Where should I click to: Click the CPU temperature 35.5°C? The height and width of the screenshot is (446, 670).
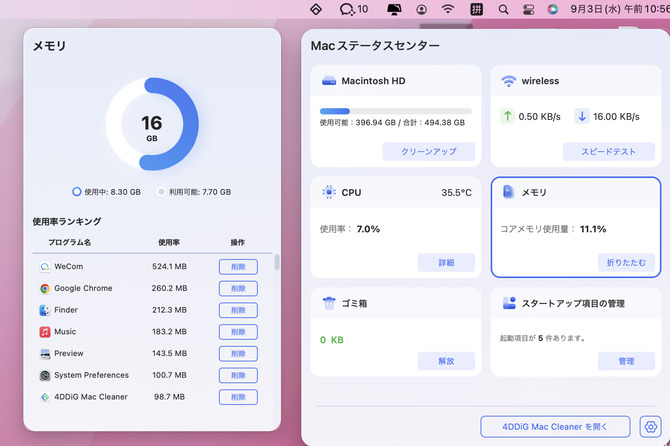[456, 193]
